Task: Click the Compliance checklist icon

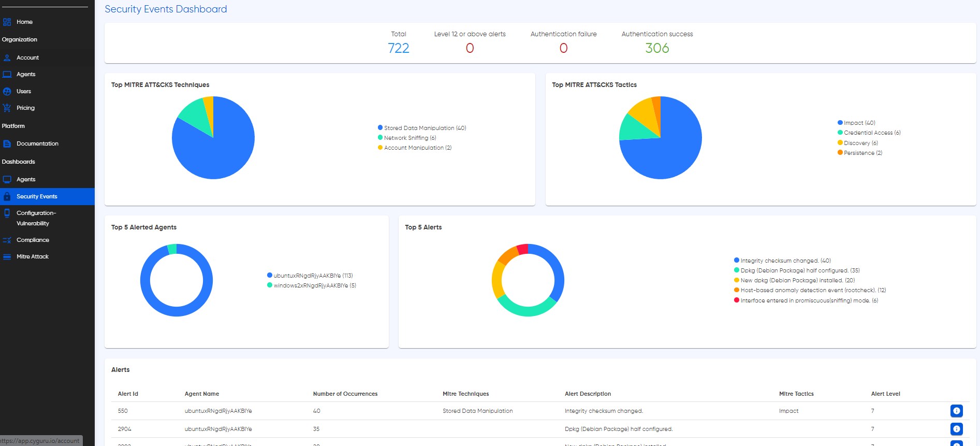Action: [x=7, y=240]
